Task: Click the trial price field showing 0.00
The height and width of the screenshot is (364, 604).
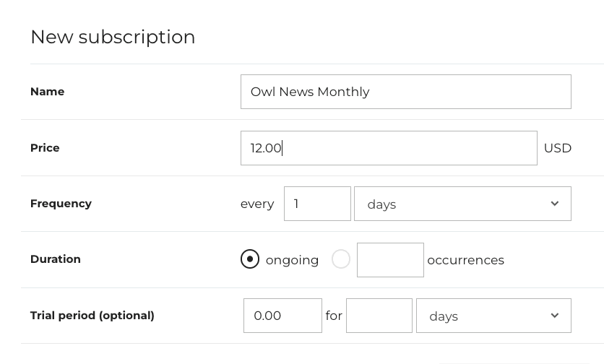Action: pos(282,316)
